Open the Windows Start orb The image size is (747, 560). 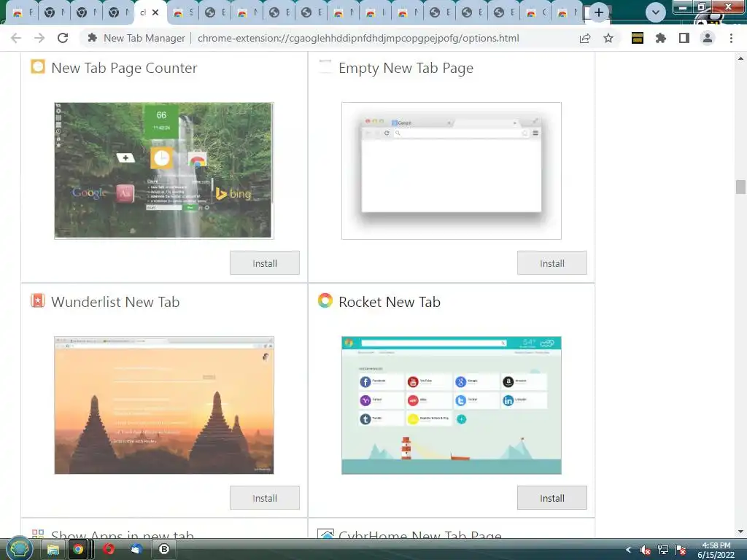coord(19,549)
